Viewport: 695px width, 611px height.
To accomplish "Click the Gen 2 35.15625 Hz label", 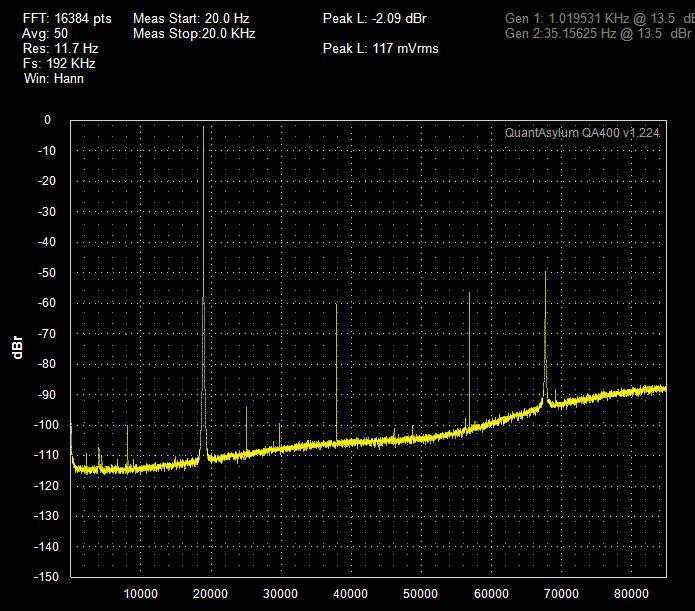I will point(598,34).
